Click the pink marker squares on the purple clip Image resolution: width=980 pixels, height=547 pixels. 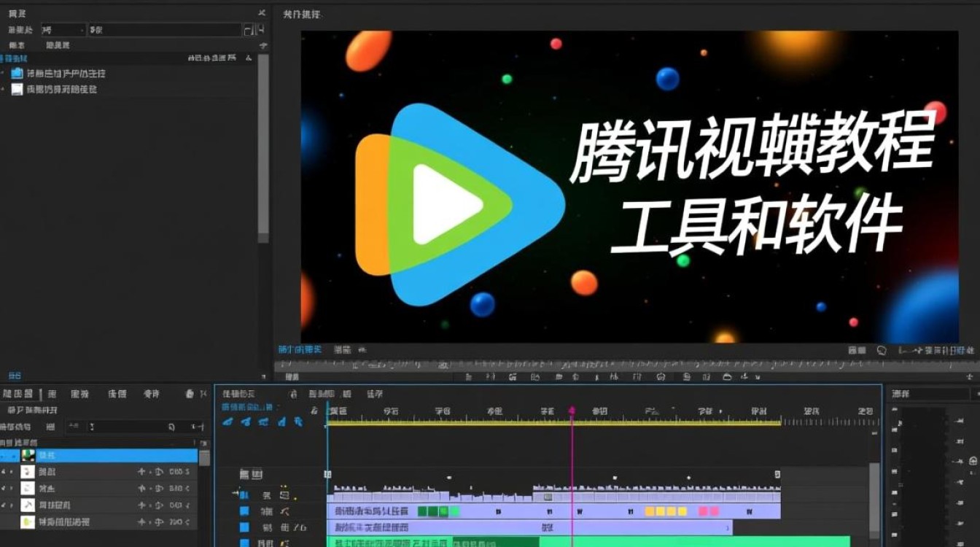[x=709, y=511]
